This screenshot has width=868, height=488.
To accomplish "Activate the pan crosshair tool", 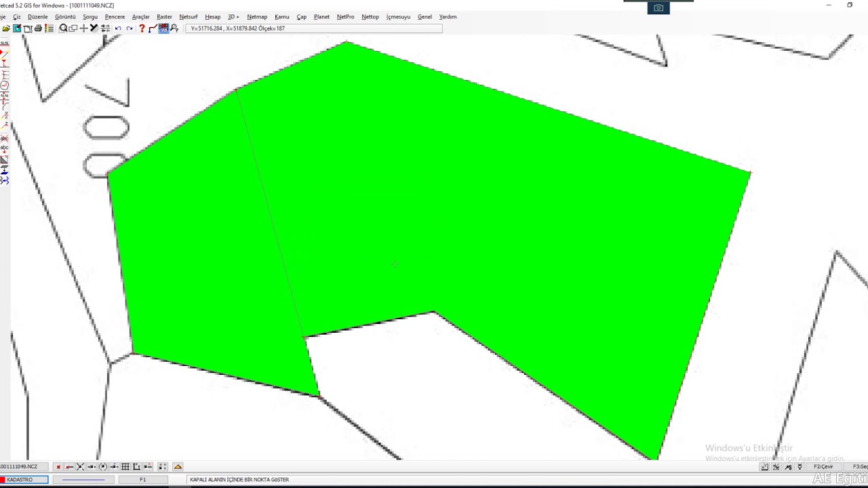I will coord(83,28).
